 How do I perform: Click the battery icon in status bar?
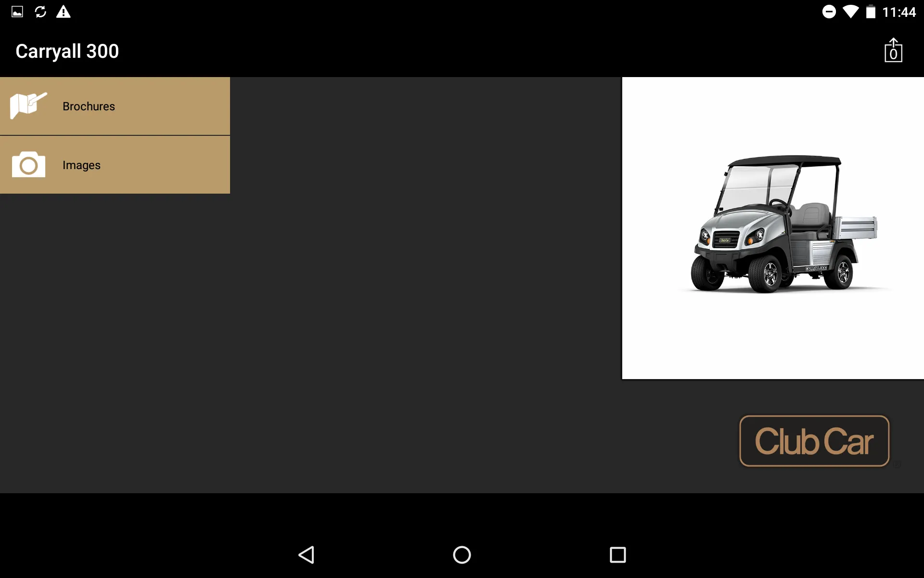(x=872, y=9)
